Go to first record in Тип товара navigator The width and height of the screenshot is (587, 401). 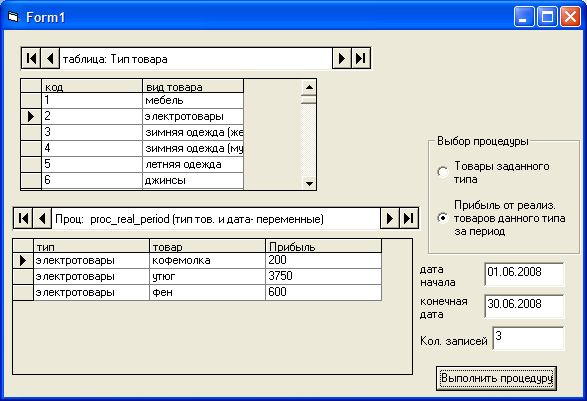[x=31, y=58]
